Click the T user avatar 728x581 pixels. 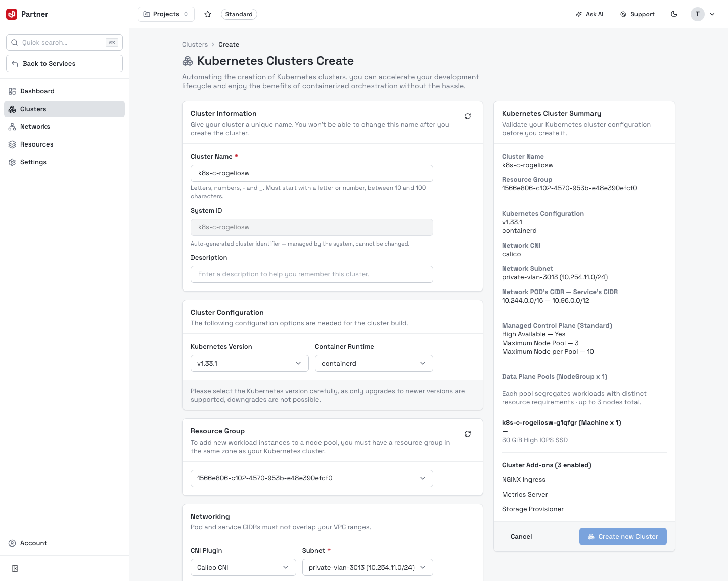(x=698, y=14)
